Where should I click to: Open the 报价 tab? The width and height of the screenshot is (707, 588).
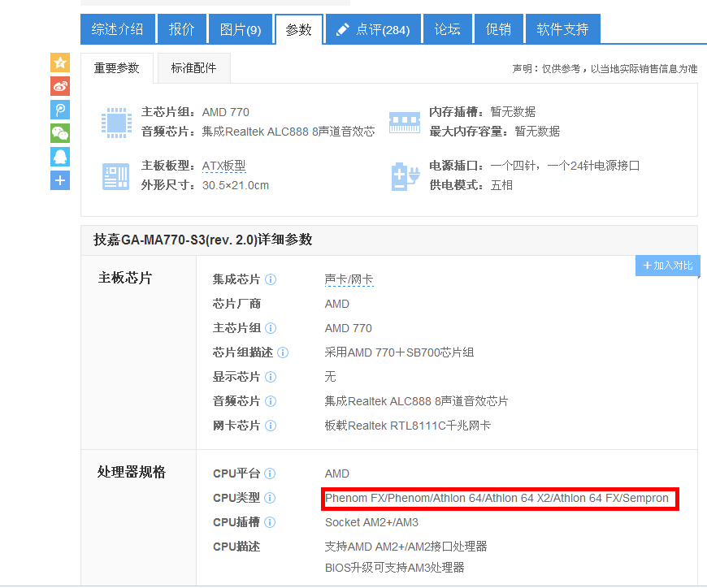point(182,29)
